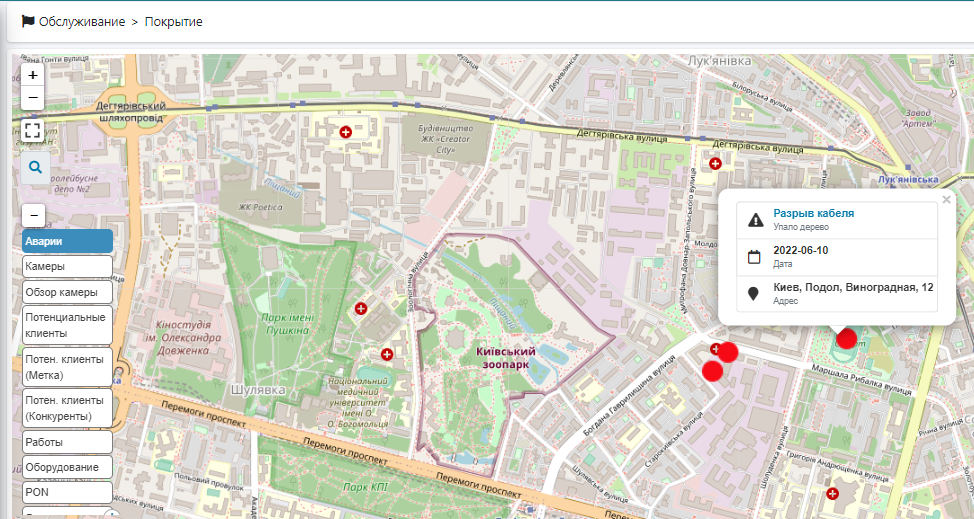Screen dimensions: 974x519
Task: Toggle the Аварии layer
Action: [67, 241]
